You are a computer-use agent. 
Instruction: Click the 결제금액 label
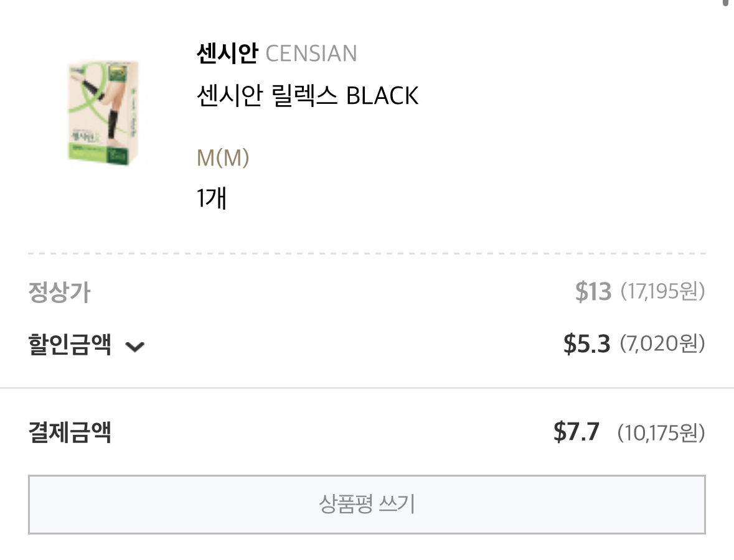(x=70, y=432)
